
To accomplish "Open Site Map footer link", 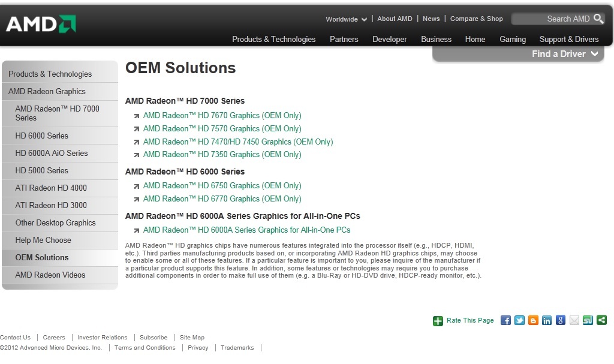I will coord(192,338).
